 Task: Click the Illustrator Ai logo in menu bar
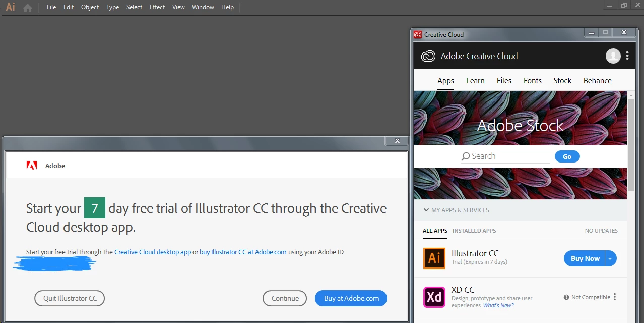point(10,7)
